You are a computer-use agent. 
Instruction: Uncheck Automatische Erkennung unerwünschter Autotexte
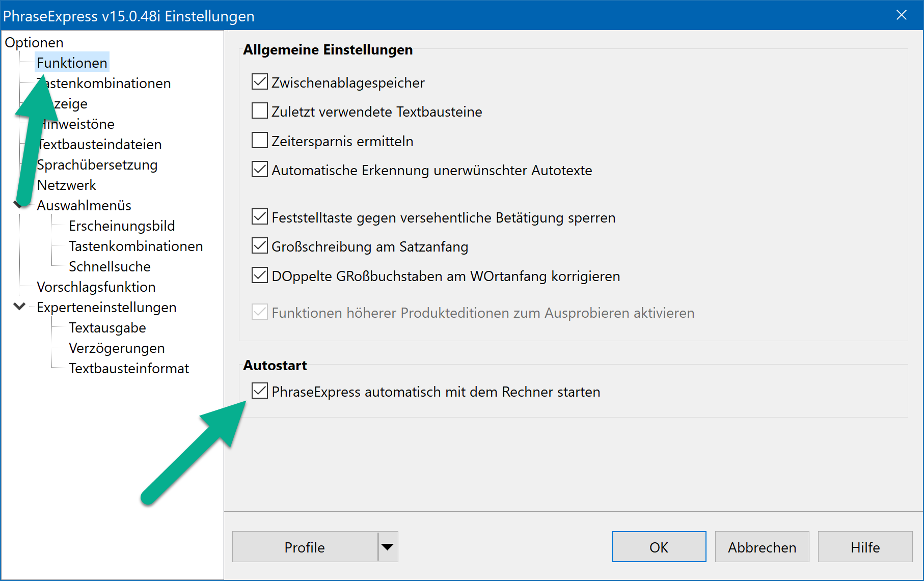click(260, 169)
